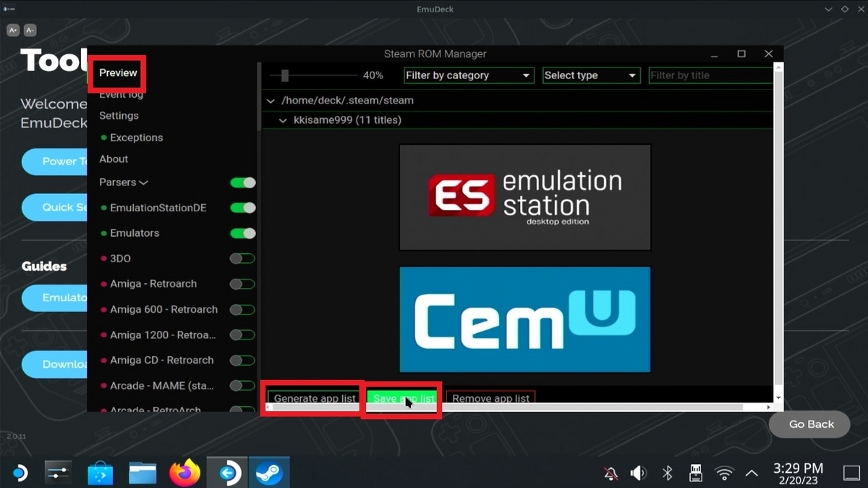The height and width of the screenshot is (488, 868).
Task: Select the Cemu artwork thumbnail
Action: pos(525,319)
